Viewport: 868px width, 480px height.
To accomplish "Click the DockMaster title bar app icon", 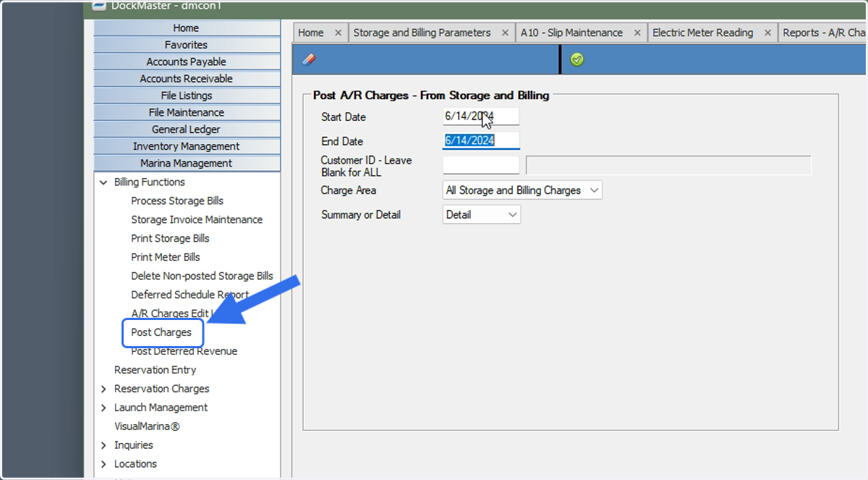I will pos(99,4).
